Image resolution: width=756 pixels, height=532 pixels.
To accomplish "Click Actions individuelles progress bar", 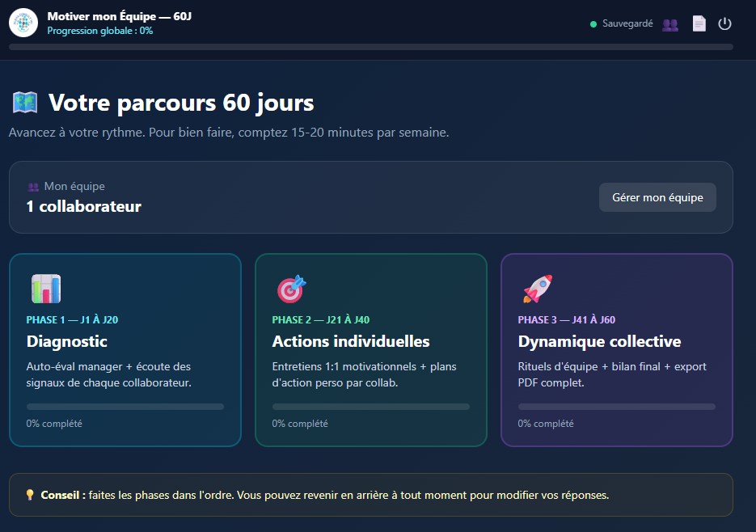I will click(371, 407).
